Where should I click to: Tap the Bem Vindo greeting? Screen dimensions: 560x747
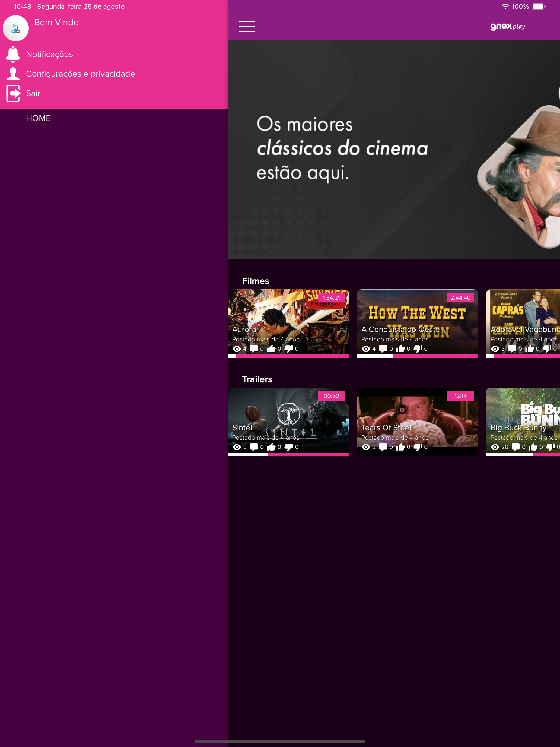[56, 22]
